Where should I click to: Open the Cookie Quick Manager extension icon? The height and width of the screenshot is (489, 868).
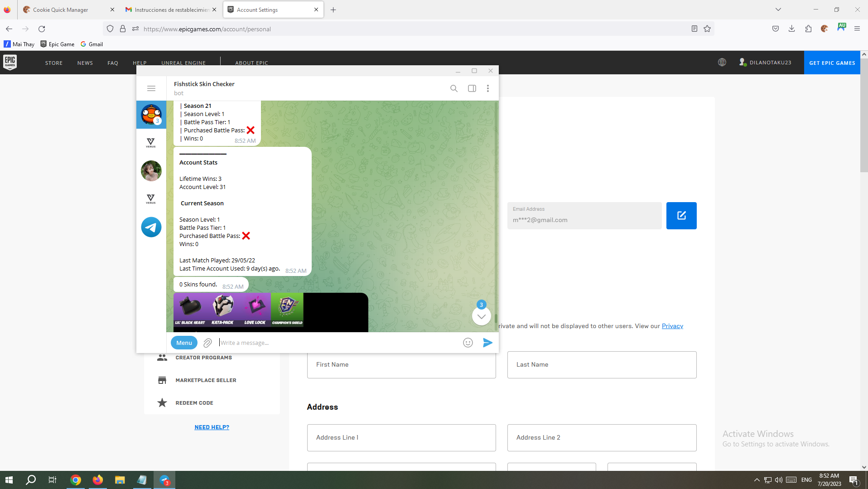825,29
